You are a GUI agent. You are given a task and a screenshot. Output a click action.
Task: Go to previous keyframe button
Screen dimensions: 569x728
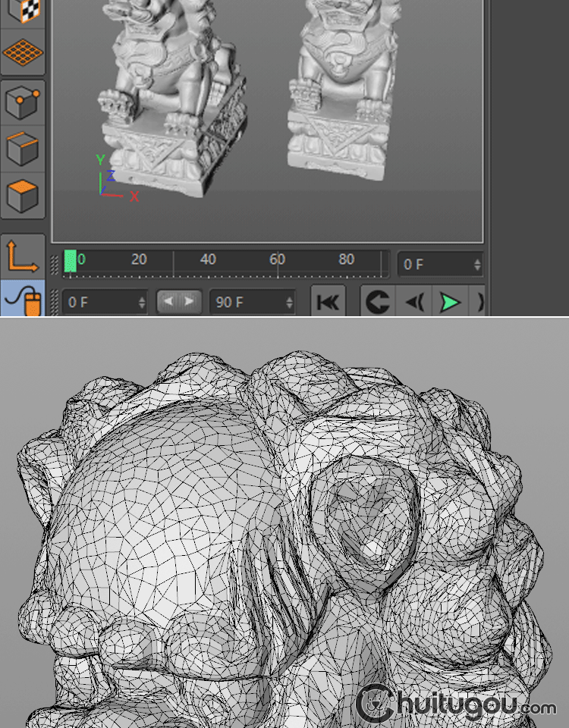pyautogui.click(x=377, y=303)
